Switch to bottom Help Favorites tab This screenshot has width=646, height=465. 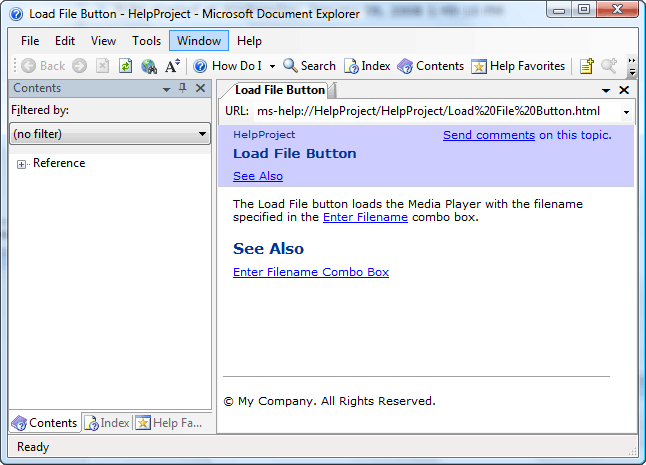pos(169,423)
